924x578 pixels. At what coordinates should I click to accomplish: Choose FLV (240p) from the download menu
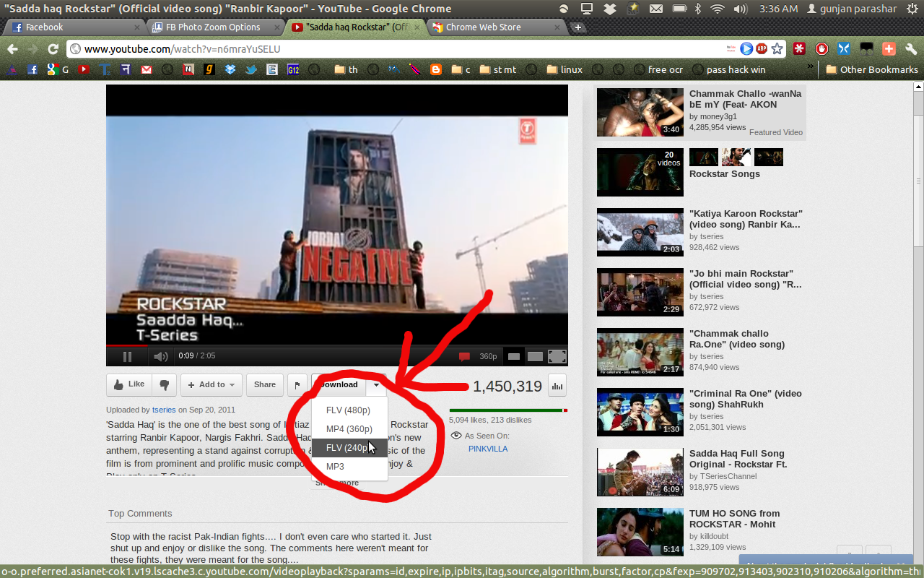[x=349, y=448]
